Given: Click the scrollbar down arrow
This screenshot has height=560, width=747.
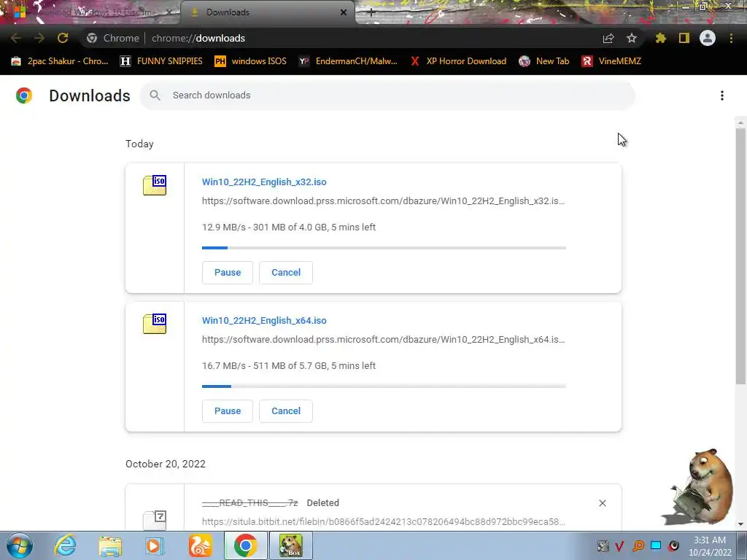Looking at the screenshot, I should (740, 524).
